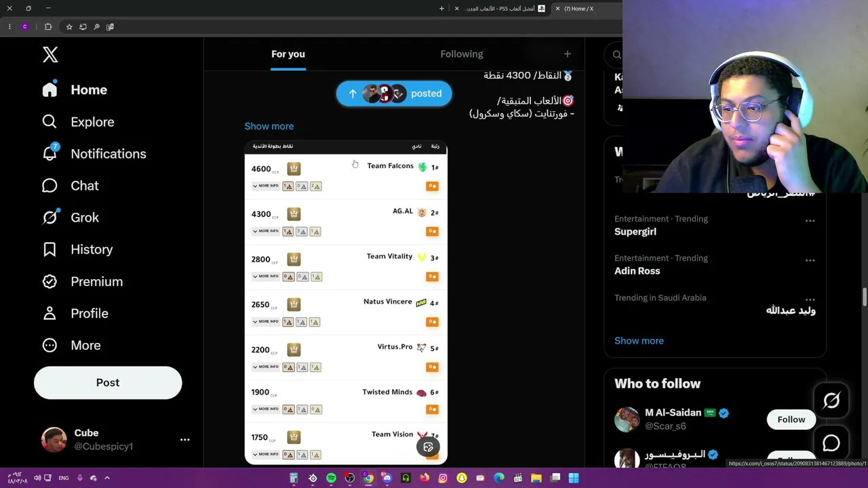Open Snapchat from the taskbar
The width and height of the screenshot is (868, 488).
click(x=462, y=479)
